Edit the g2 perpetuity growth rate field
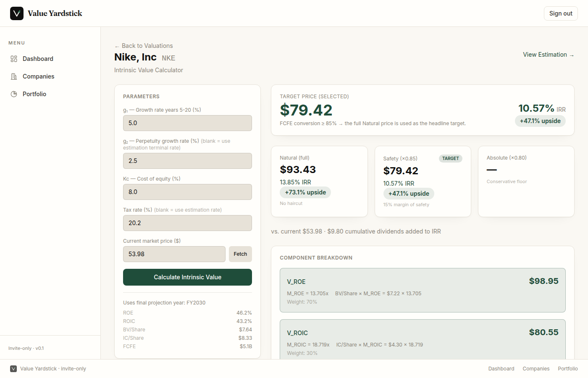Image resolution: width=588 pixels, height=378 pixels. (187, 161)
